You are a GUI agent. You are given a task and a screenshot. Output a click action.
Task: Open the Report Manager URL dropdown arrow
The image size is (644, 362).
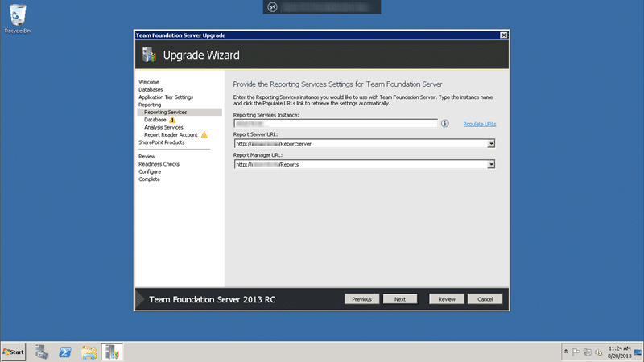(491, 164)
